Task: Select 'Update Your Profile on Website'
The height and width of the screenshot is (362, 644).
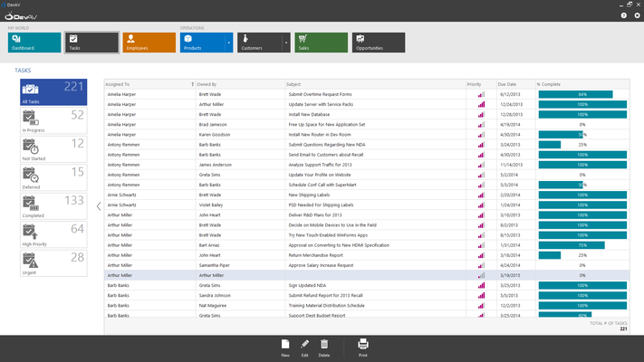Action: tap(367, 175)
